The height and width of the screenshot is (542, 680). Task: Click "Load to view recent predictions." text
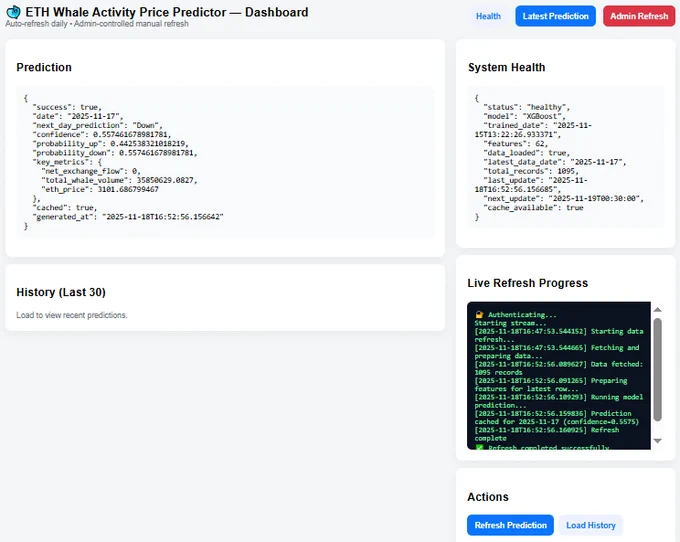click(72, 315)
